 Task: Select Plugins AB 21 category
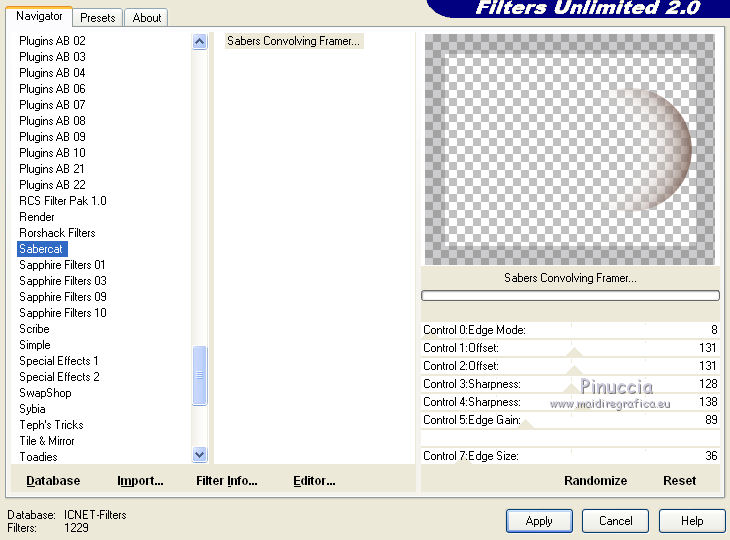52,169
